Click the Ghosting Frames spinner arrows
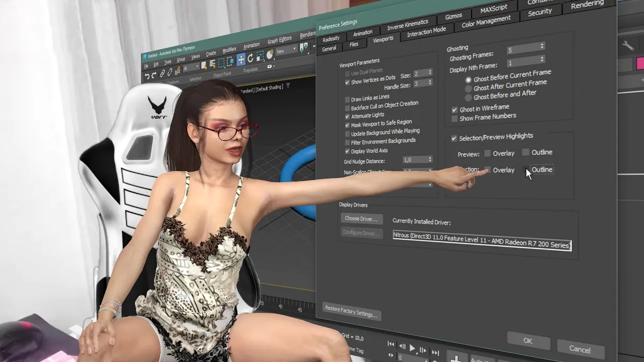This screenshot has width=644, height=362. [542, 46]
